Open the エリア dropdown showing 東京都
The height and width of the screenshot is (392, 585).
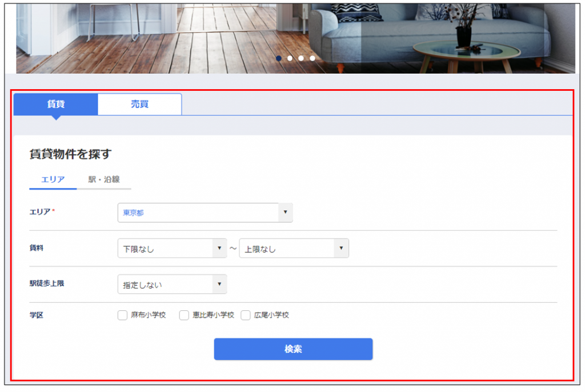click(198, 213)
